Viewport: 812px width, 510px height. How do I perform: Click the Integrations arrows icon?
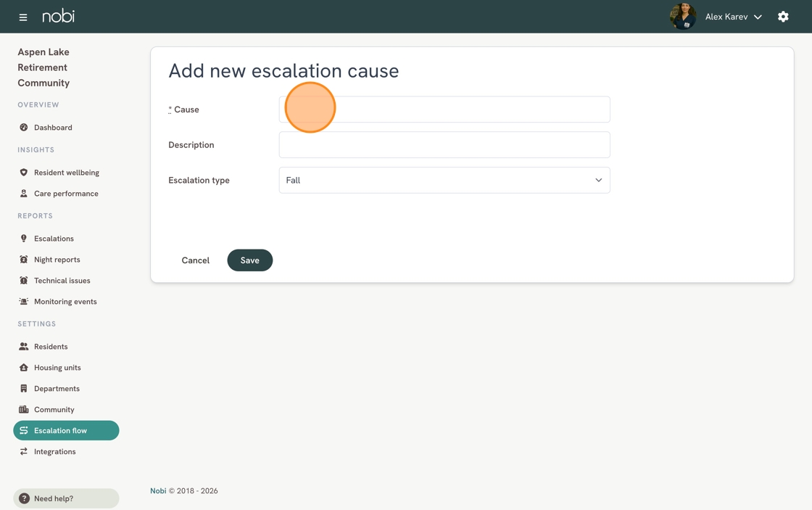(x=24, y=451)
